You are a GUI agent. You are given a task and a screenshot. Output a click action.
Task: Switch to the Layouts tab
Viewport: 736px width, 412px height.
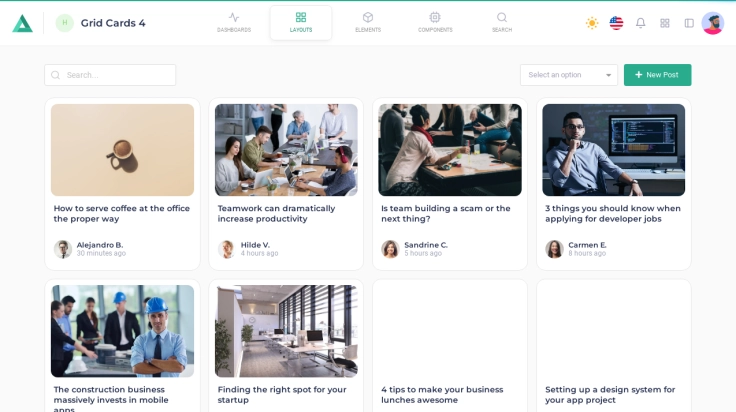(301, 22)
